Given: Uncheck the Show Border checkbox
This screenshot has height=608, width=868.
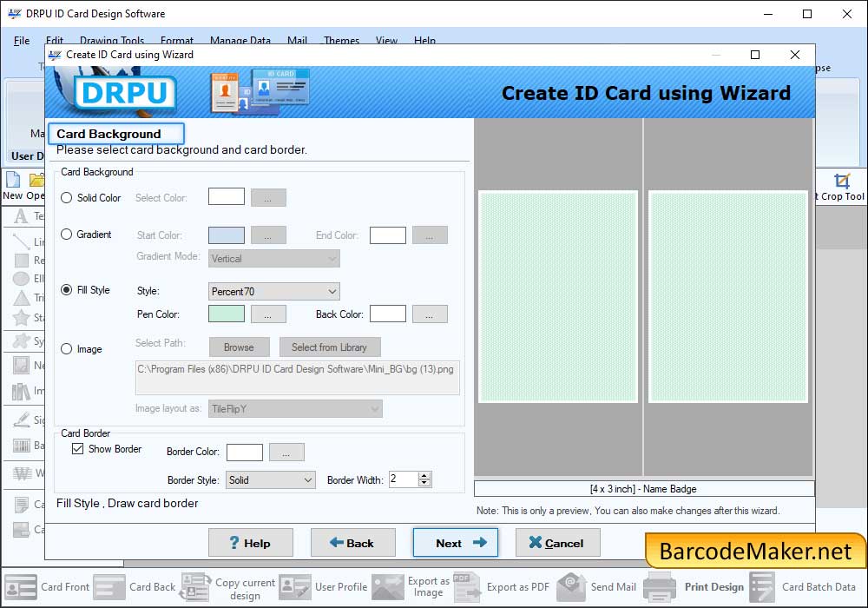Looking at the screenshot, I should tap(77, 448).
